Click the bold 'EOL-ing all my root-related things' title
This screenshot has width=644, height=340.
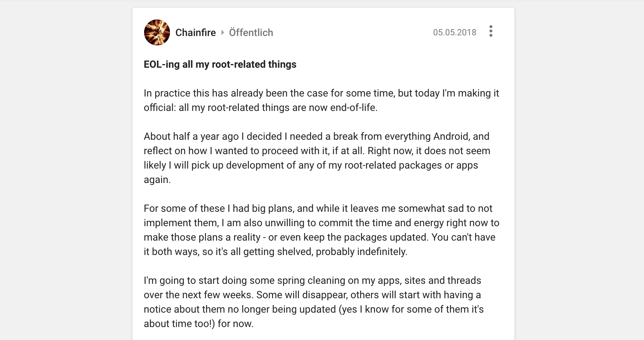[x=220, y=64]
